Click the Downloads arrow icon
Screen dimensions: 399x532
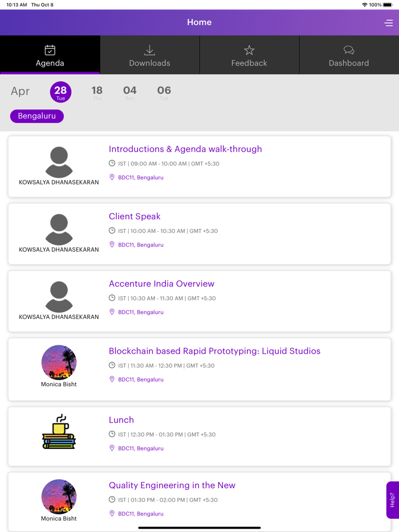(x=149, y=50)
